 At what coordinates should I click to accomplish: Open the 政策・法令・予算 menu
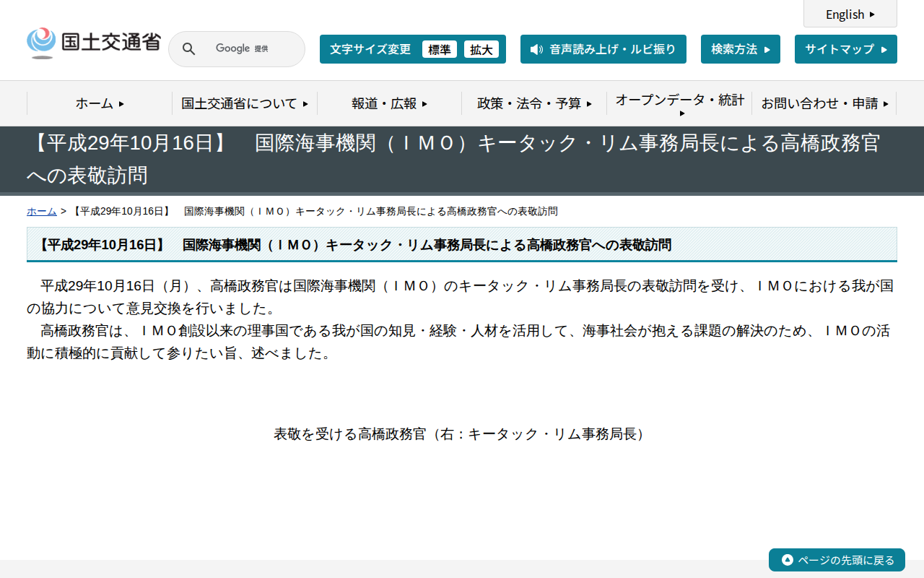point(534,103)
